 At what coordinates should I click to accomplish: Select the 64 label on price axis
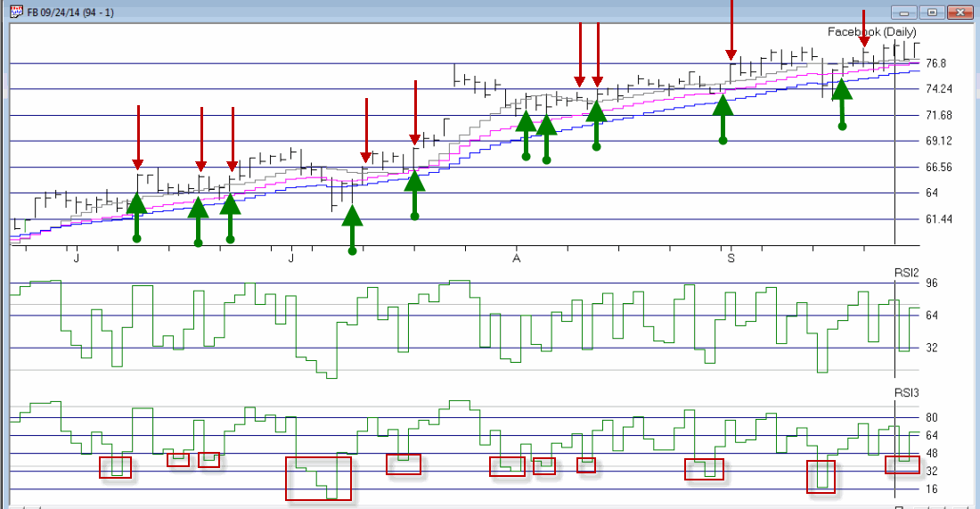(932, 193)
